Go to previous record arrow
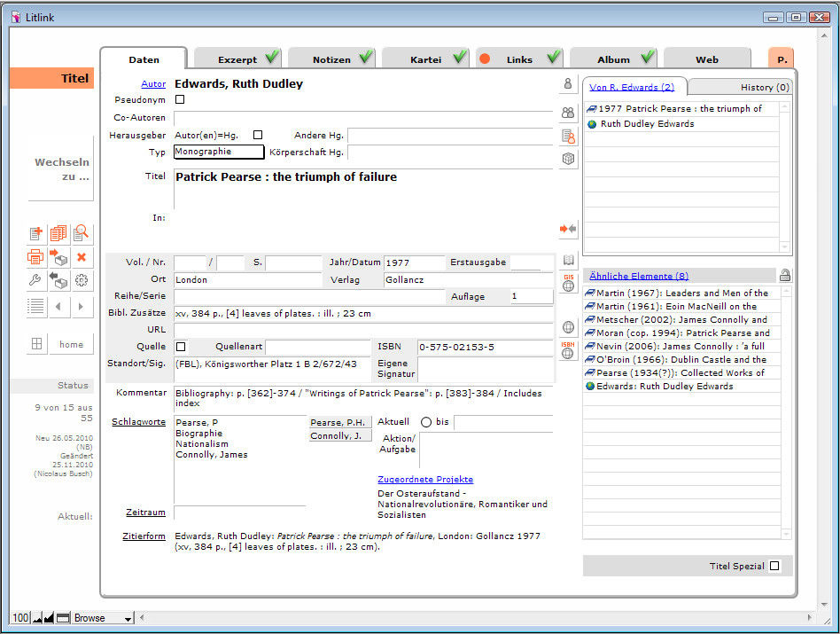Viewport: 840px width, 634px height. pos(58,307)
